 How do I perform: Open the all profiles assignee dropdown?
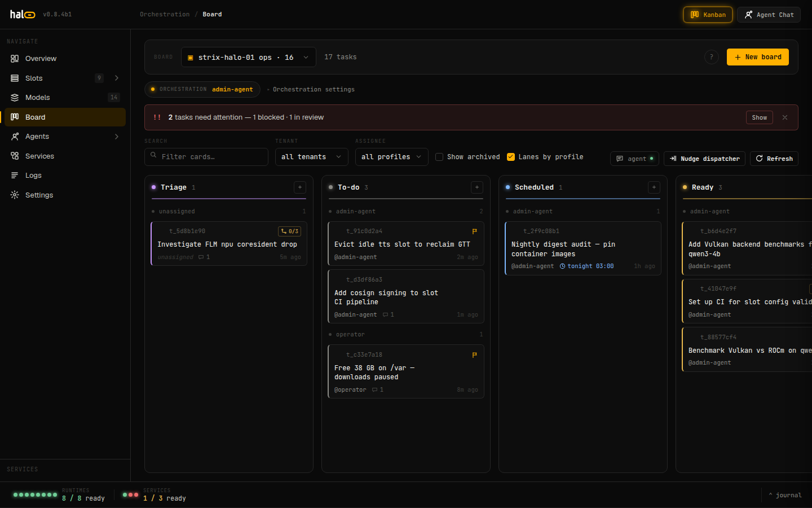click(x=391, y=157)
